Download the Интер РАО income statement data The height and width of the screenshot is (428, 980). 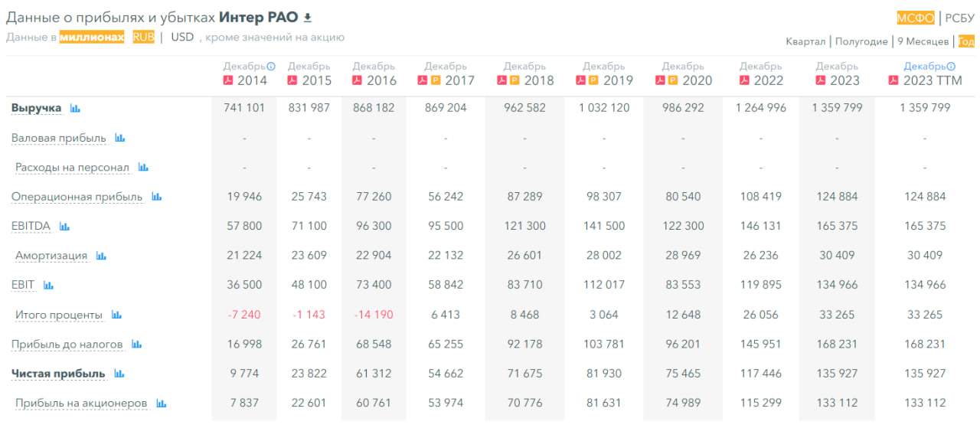click(308, 18)
